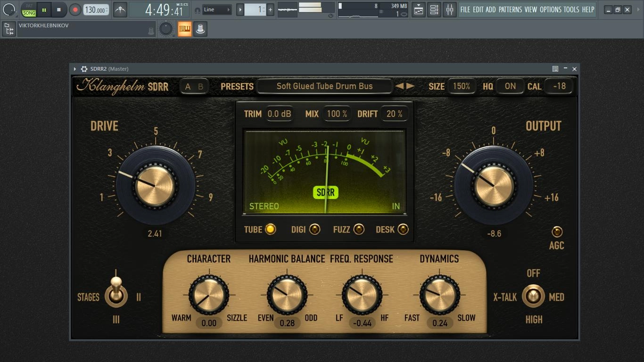Switch to PAT pattern mode
The image size is (644, 362).
(29, 6)
